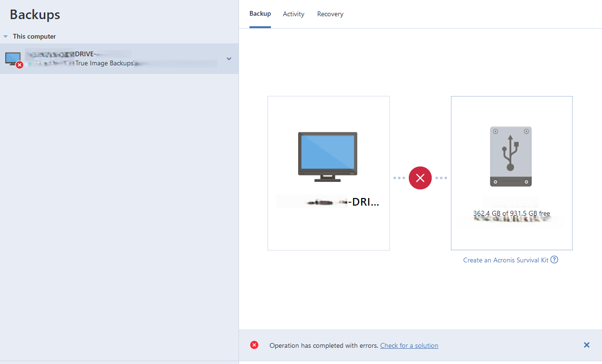The height and width of the screenshot is (364, 602).
Task: Click the USB drive destination icon
Action: click(510, 156)
